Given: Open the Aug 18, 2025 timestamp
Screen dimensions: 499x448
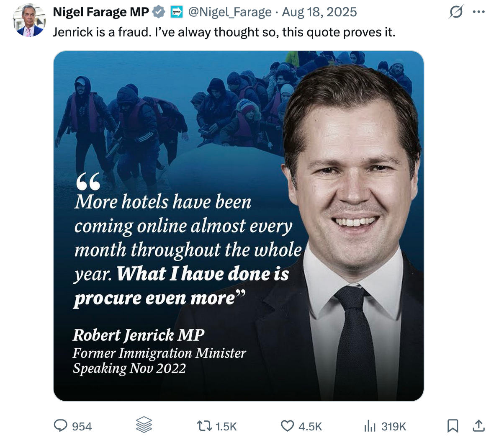Looking at the screenshot, I should 319,12.
